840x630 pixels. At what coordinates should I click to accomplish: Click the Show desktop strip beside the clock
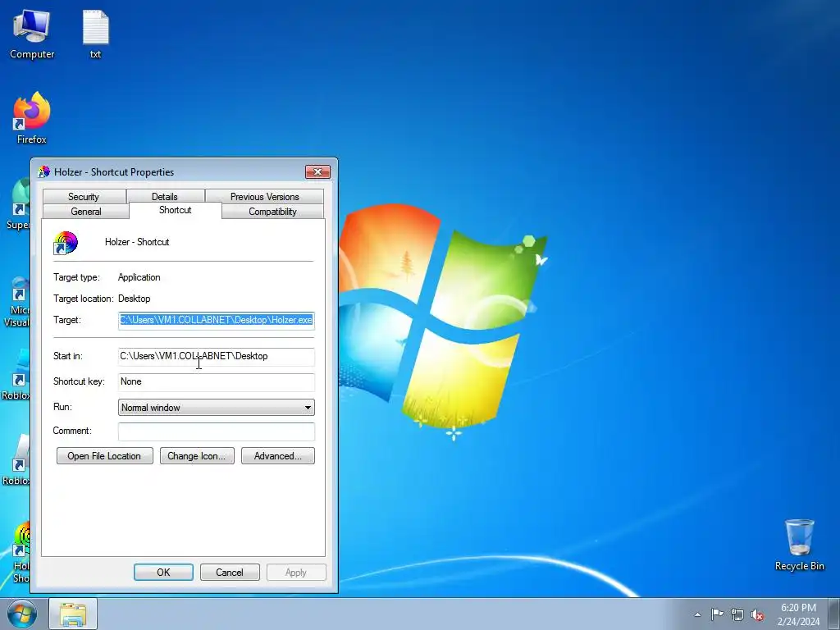[x=834, y=614]
